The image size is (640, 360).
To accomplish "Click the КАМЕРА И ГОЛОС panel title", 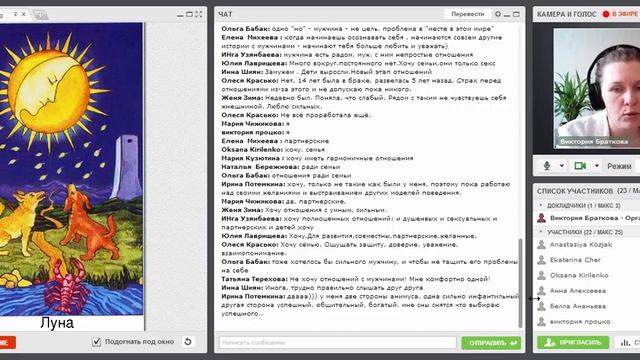I will [567, 14].
